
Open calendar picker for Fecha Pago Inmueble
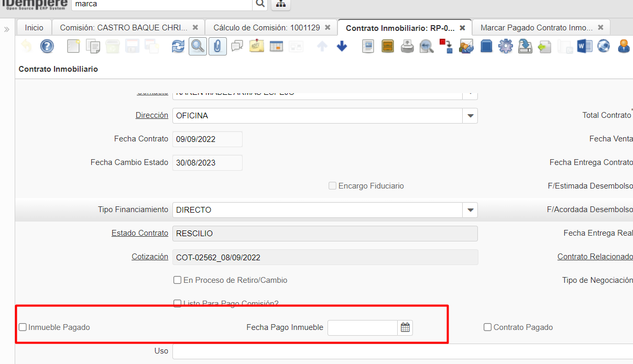(x=405, y=328)
